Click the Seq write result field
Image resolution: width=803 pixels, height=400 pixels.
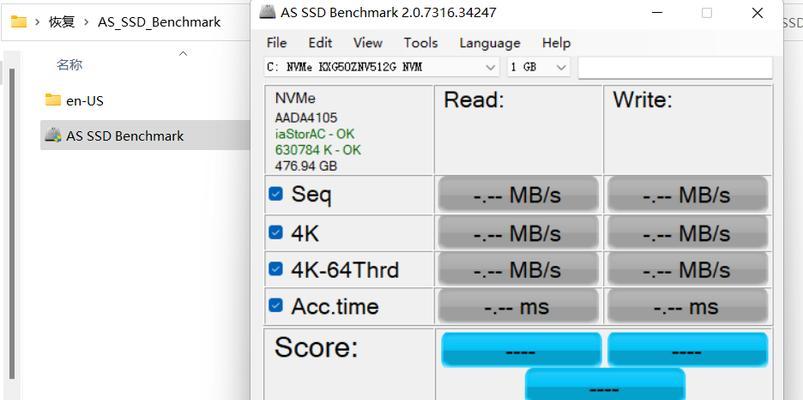coord(687,195)
